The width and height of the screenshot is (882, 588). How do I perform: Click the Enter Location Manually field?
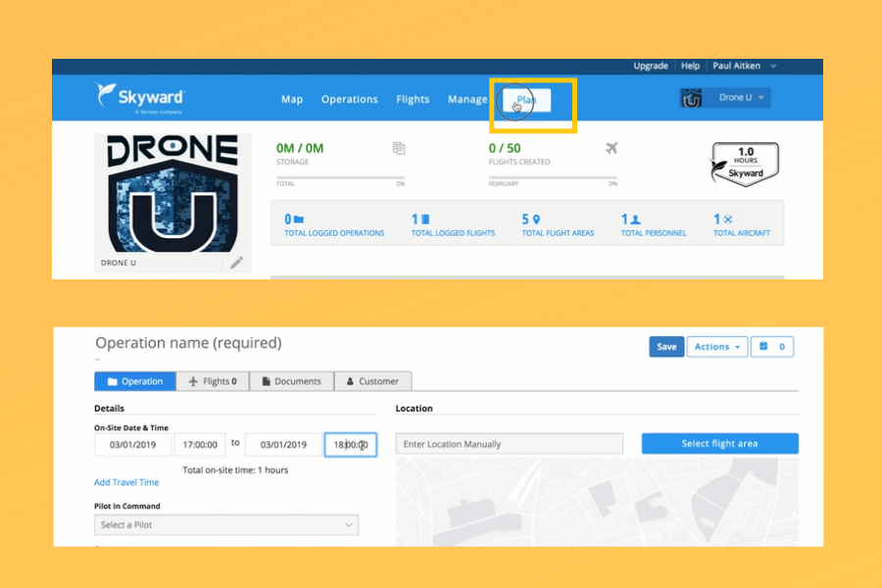click(509, 444)
